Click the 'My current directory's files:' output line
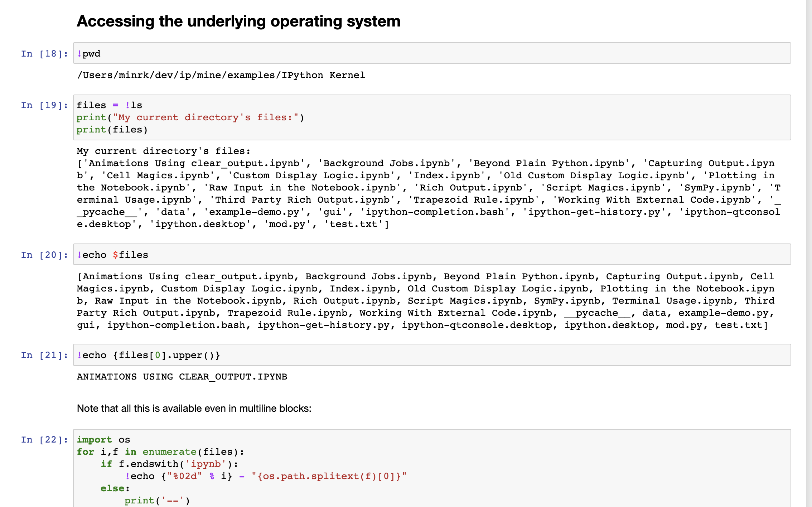Viewport: 812px width, 507px height. (164, 151)
